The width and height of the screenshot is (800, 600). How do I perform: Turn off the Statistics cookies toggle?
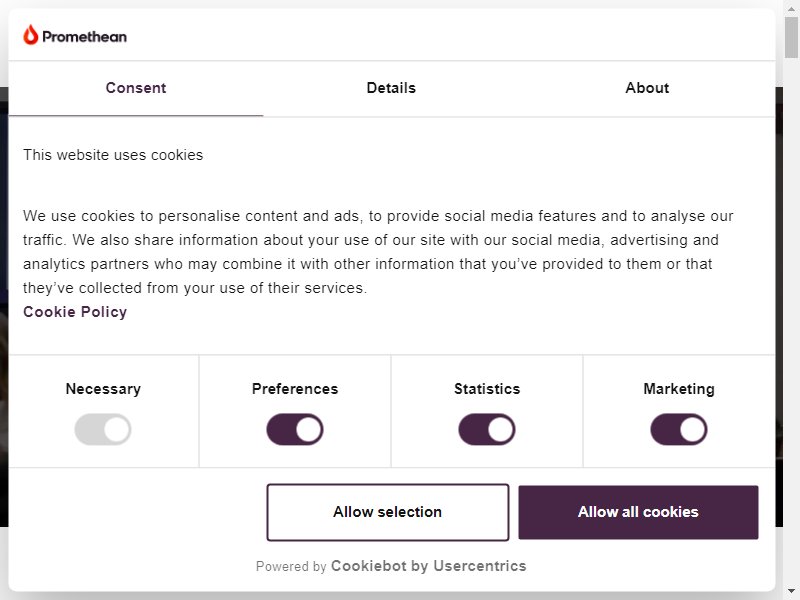click(x=487, y=429)
